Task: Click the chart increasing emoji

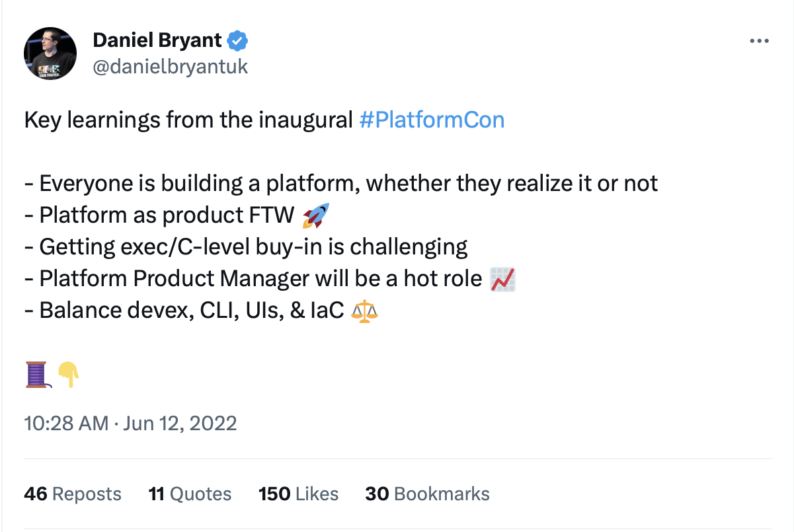Action: 504,278
